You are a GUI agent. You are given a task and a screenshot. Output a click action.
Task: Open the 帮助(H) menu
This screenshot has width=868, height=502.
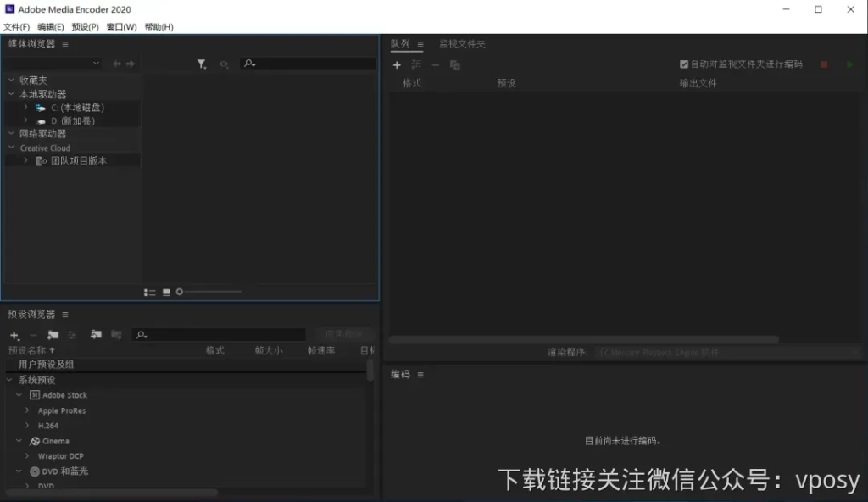point(159,26)
